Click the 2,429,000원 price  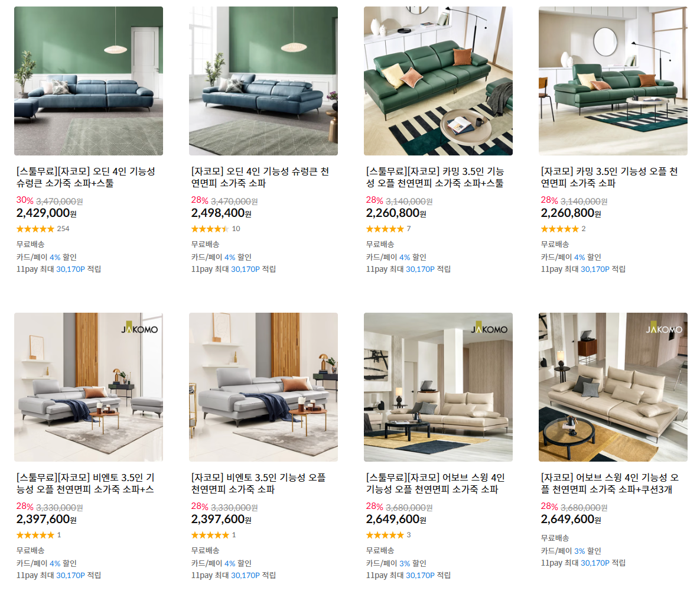[x=47, y=213]
